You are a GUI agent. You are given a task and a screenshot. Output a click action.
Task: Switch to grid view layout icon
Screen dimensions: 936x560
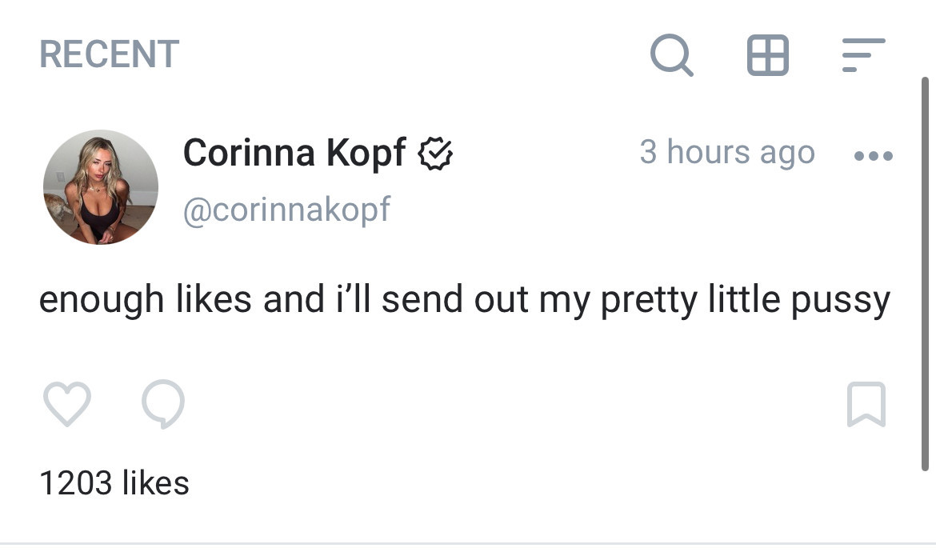[767, 55]
